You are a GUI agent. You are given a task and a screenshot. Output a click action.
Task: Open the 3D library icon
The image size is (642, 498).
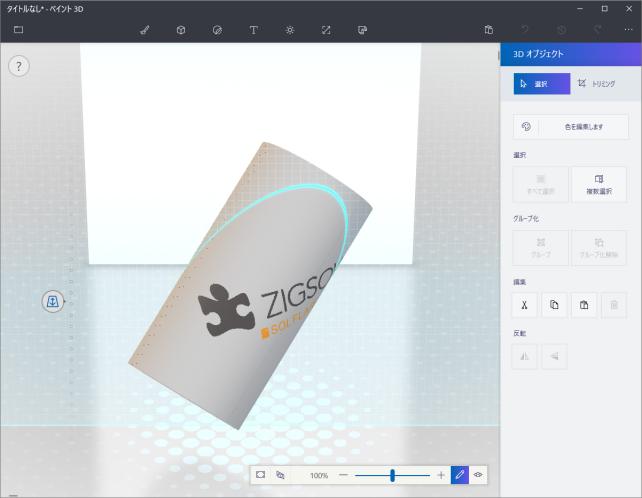pos(362,30)
